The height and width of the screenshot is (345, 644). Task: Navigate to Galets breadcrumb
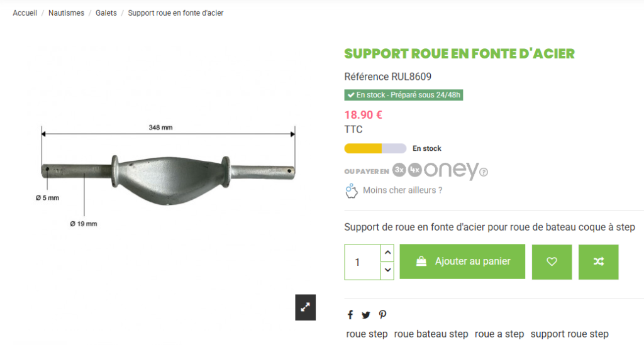106,13
